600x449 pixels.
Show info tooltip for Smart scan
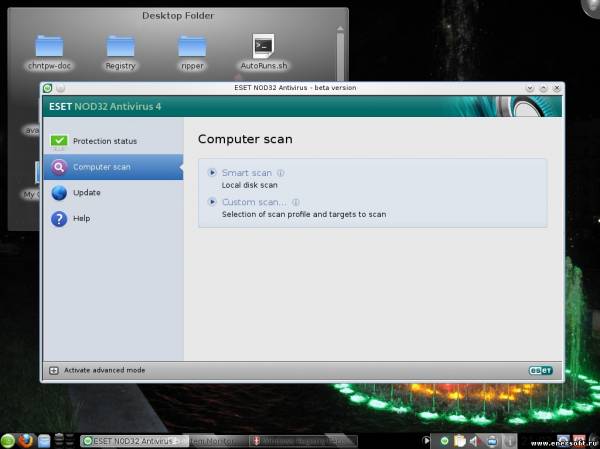point(280,173)
